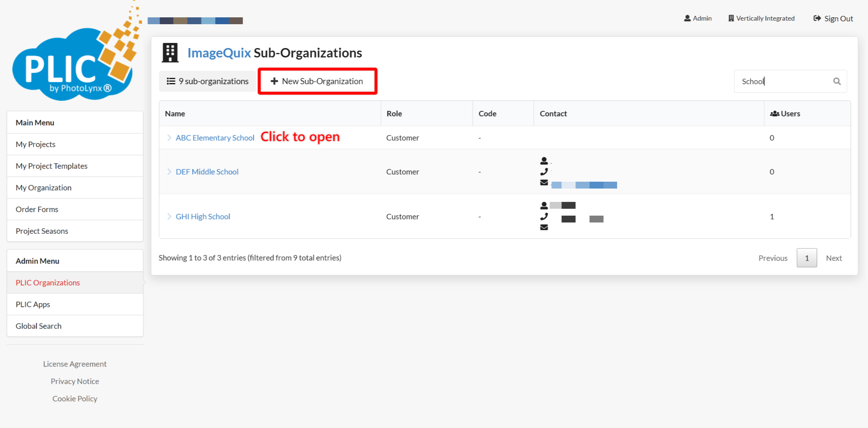The height and width of the screenshot is (428, 868).
Task: Open My Project Templates menu item
Action: 75,166
